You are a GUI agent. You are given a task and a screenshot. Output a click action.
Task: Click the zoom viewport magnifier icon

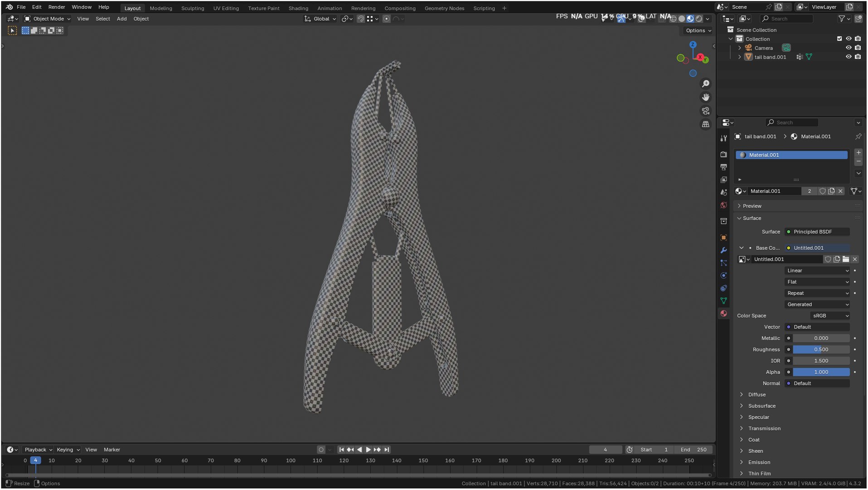706,84
